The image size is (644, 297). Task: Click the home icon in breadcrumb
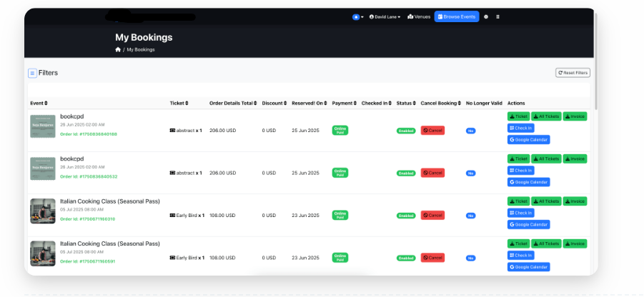pos(118,50)
